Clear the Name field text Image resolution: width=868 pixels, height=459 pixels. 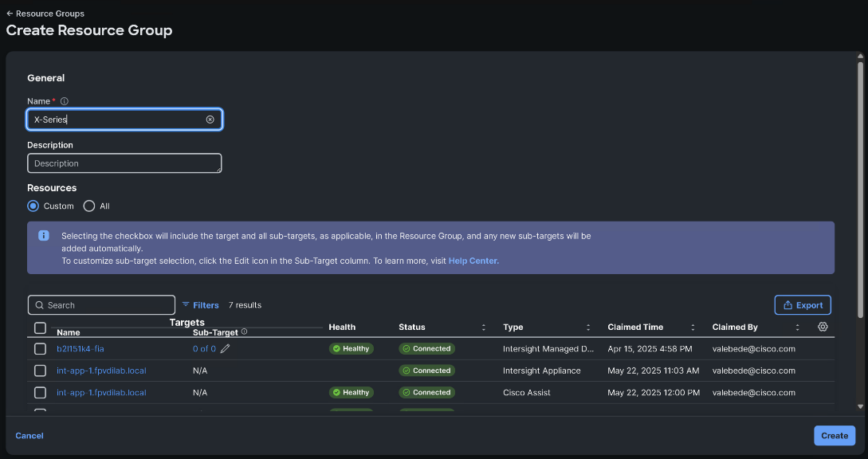210,120
